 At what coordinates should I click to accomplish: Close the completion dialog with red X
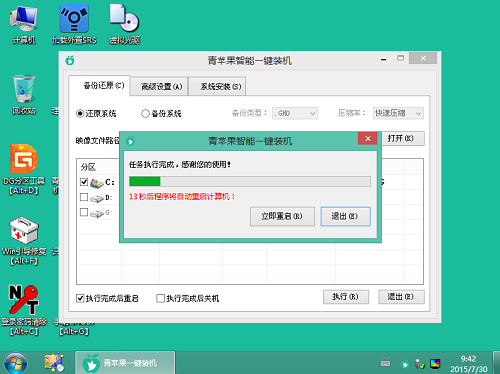point(368,138)
